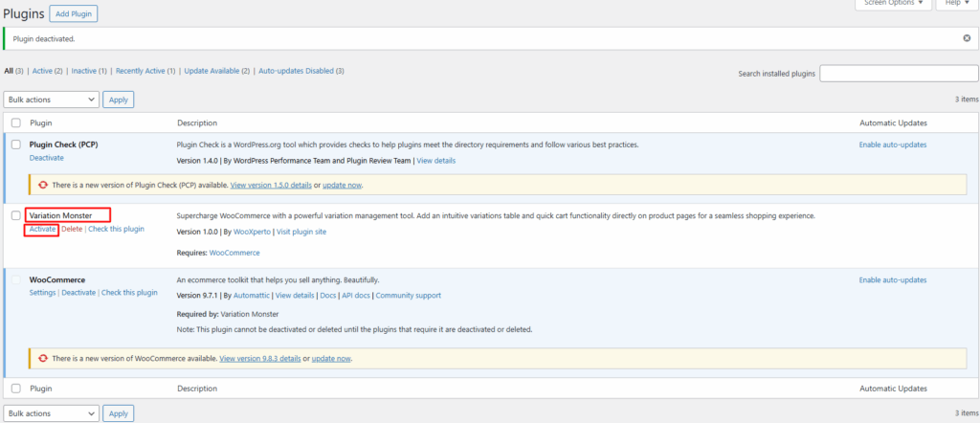Screen dimensions: 980x423
Task: Click Check this plugin for Variation Monster
Action: tap(116, 230)
